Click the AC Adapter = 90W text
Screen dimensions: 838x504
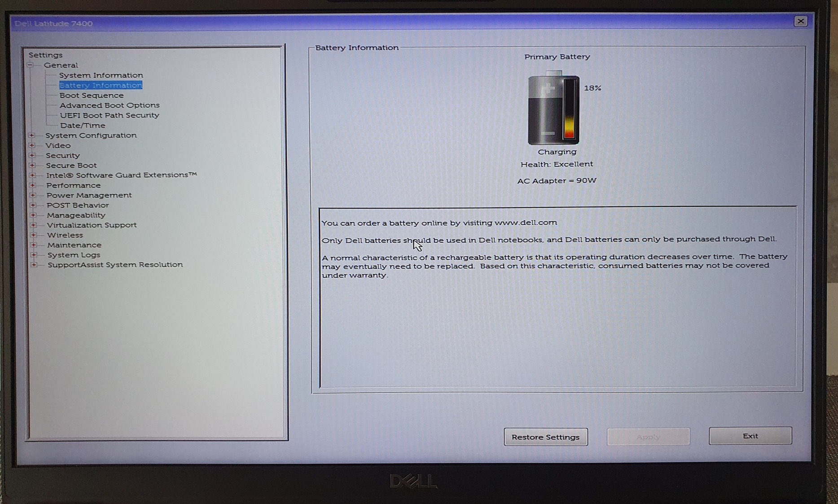(x=557, y=180)
